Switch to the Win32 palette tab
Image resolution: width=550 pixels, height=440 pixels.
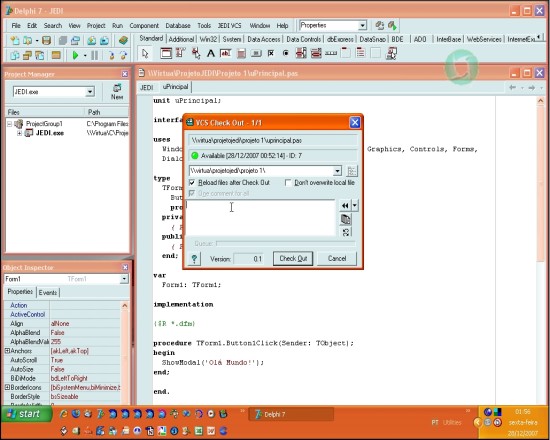tap(208, 39)
